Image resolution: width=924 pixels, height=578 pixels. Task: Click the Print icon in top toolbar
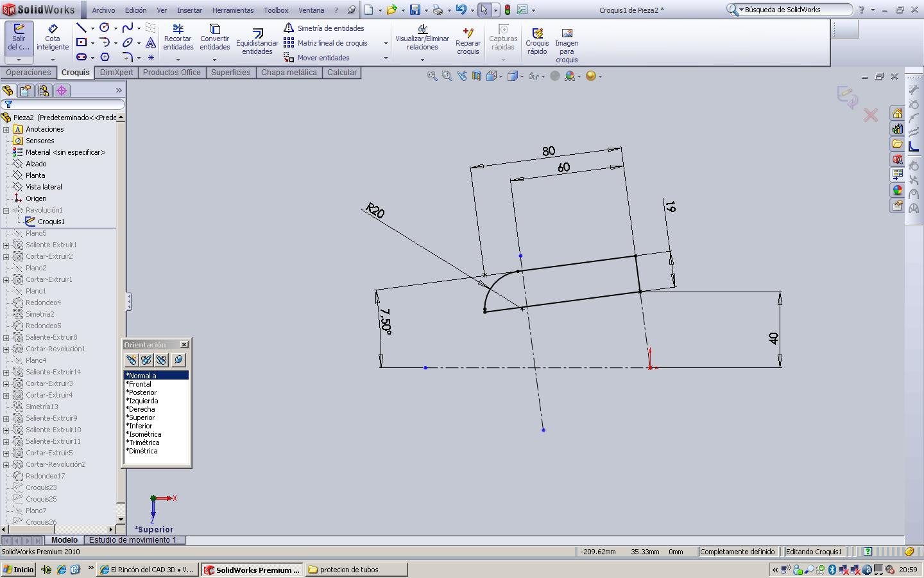(x=438, y=10)
